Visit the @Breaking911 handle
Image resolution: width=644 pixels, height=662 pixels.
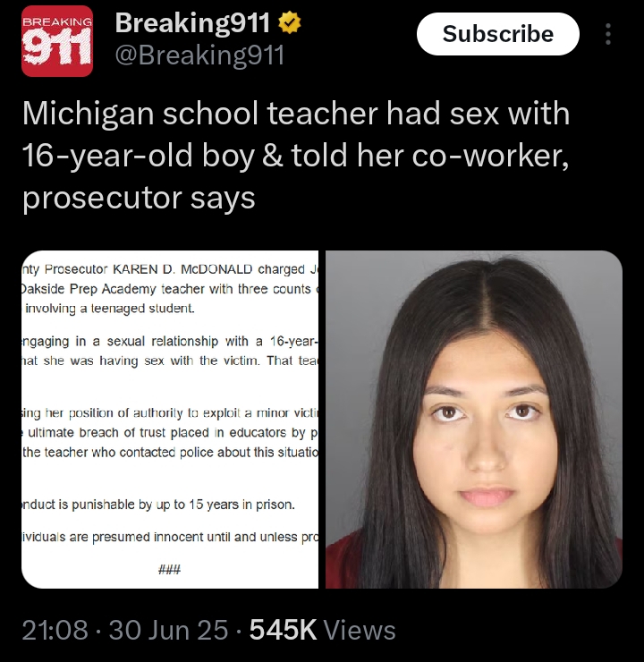[199, 55]
